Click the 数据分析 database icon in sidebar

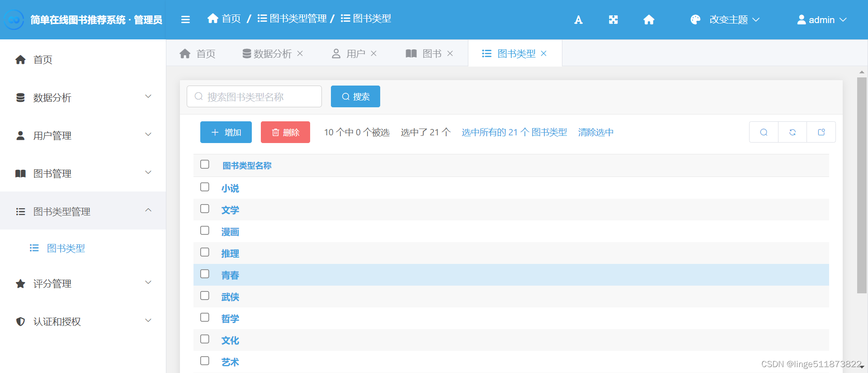tap(20, 98)
